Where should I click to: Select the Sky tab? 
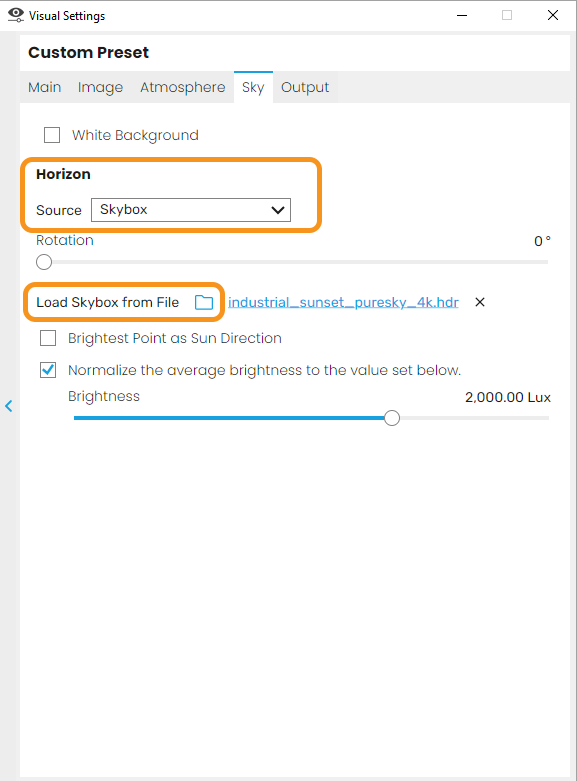click(x=253, y=87)
